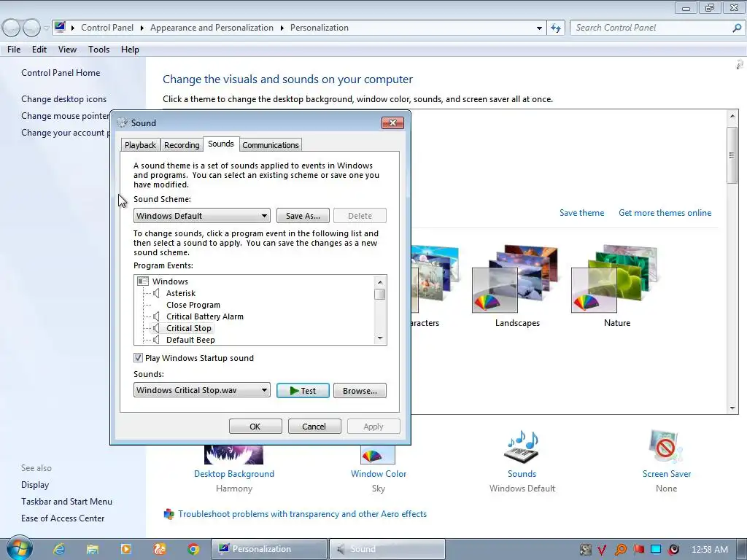The image size is (747, 560).
Task: Click the Aero troubleshoot shield icon
Action: (x=169, y=514)
